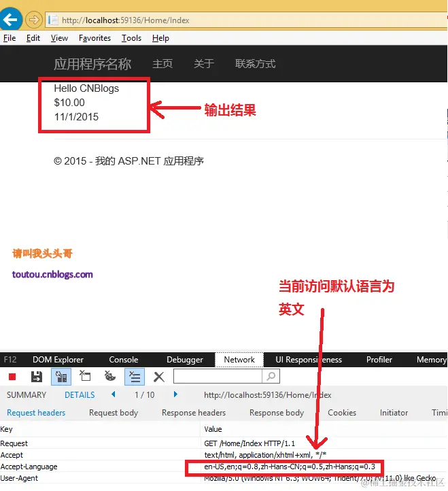Open the 关于 nav link
This screenshot has height=491, width=448.
tap(204, 64)
